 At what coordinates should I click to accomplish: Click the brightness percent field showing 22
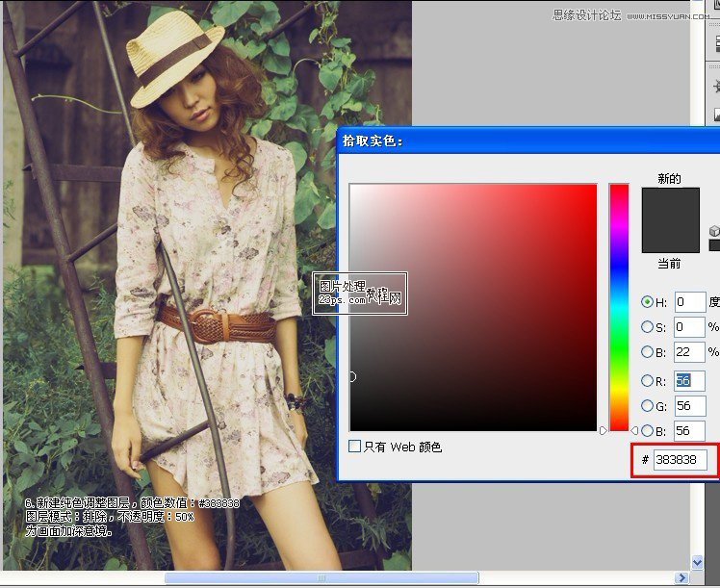(690, 352)
